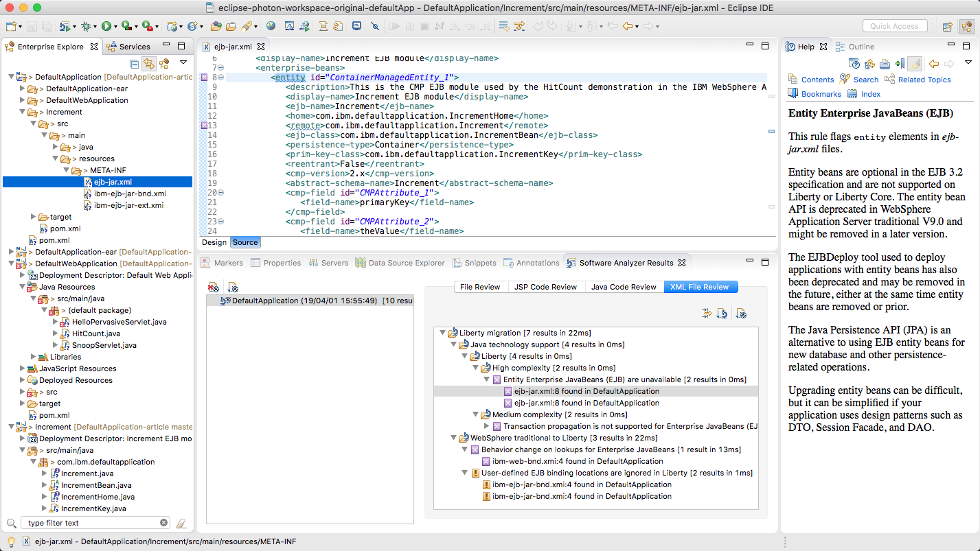Image resolution: width=980 pixels, height=551 pixels.
Task: Select the File Review tab
Action: 480,287
